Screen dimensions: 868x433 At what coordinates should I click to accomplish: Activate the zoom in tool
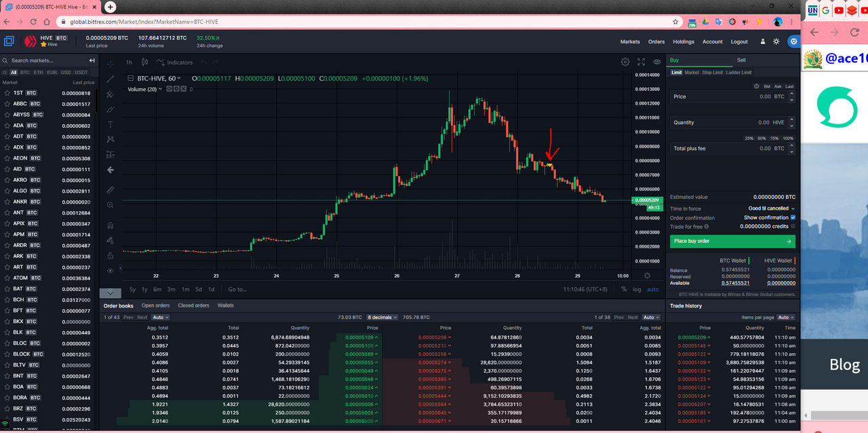coord(110,205)
